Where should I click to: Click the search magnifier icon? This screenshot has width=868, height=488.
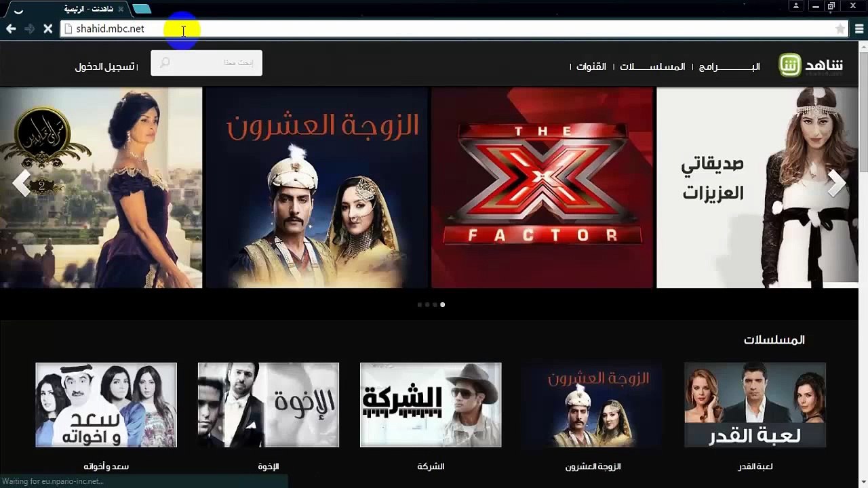165,62
